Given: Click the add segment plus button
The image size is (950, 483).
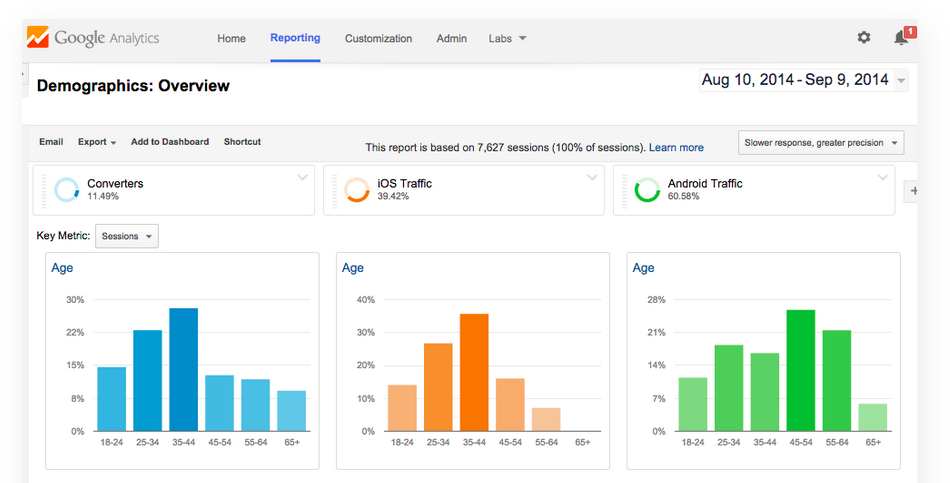Looking at the screenshot, I should tap(911, 190).
